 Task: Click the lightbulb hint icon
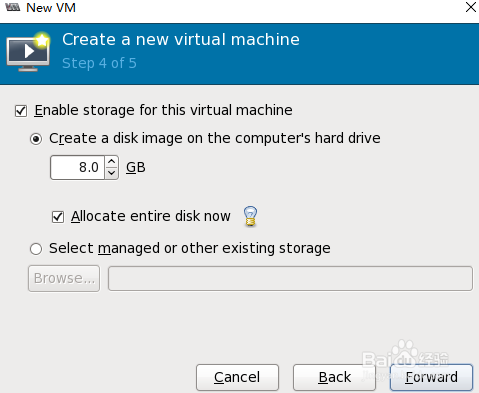pos(250,216)
